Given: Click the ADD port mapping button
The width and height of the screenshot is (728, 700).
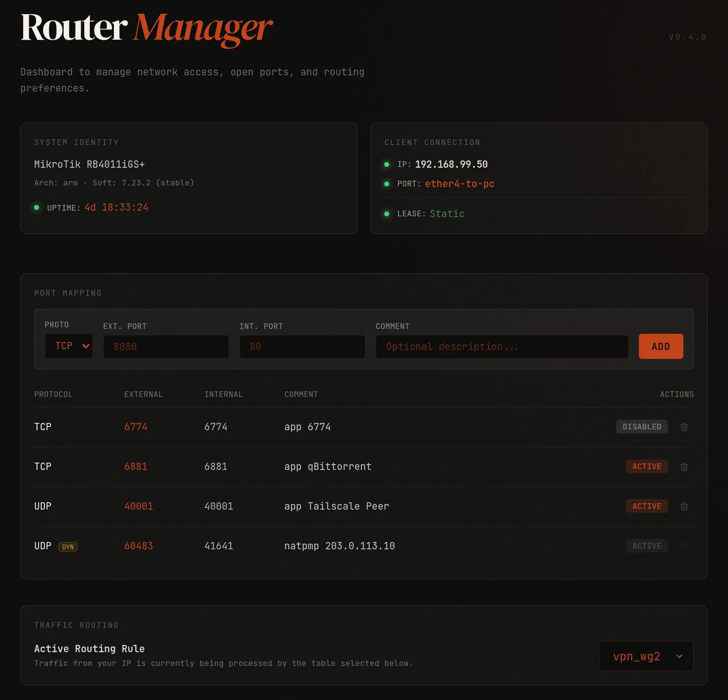Looking at the screenshot, I should [661, 347].
